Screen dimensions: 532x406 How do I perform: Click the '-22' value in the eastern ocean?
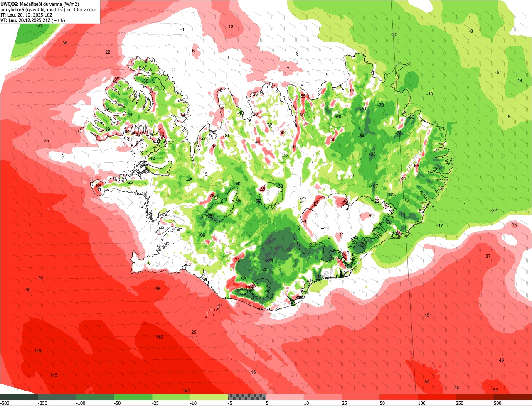[493, 211]
